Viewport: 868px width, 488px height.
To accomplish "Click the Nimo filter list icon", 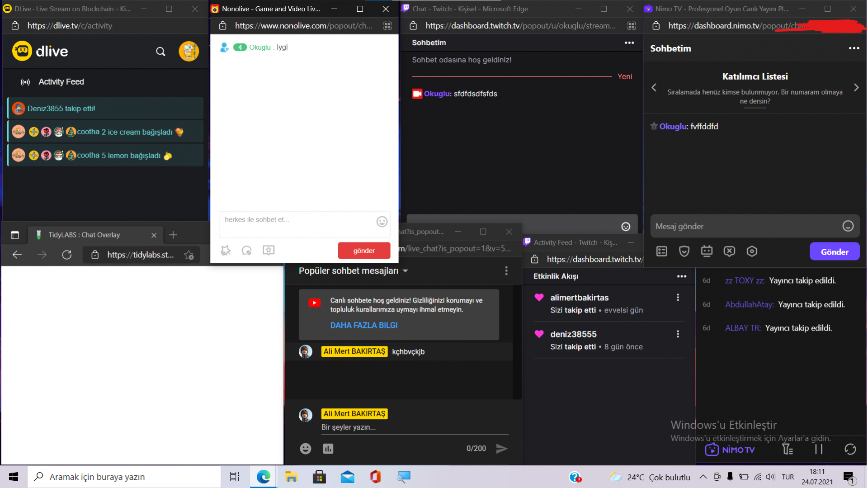I will (x=787, y=449).
